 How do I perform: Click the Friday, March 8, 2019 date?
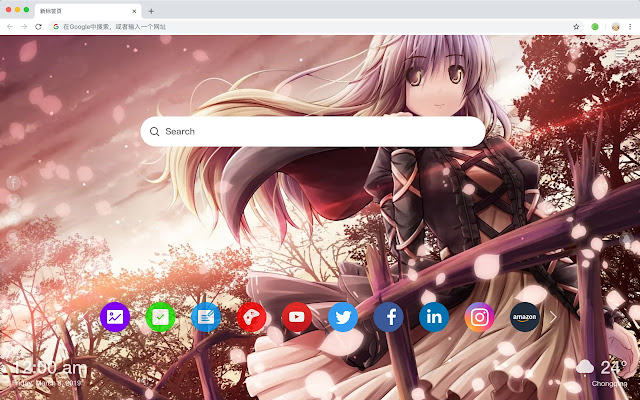coord(47,383)
